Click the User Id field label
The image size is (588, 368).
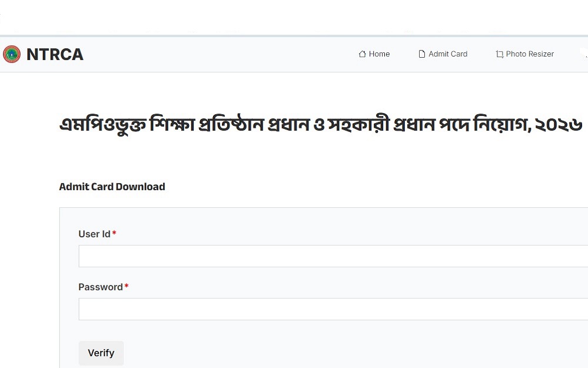click(x=94, y=234)
